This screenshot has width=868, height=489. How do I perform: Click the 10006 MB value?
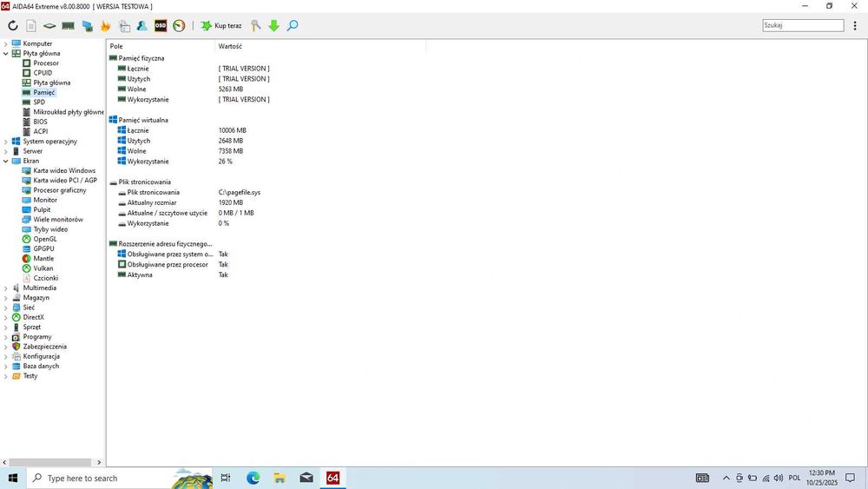232,130
